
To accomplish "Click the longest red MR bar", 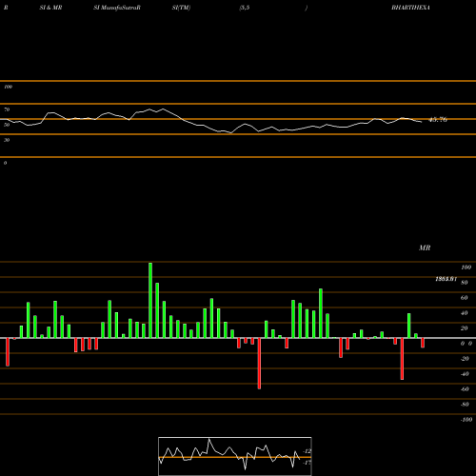I will click(259, 364).
